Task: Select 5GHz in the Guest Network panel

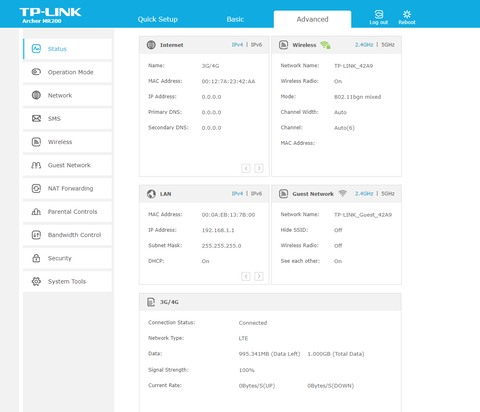Action: click(388, 194)
